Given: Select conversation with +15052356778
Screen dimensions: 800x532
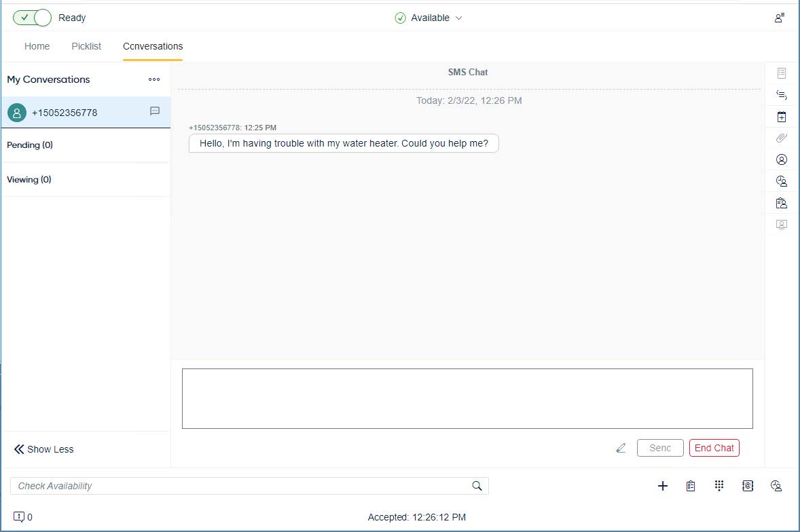Looking at the screenshot, I should pos(65,113).
